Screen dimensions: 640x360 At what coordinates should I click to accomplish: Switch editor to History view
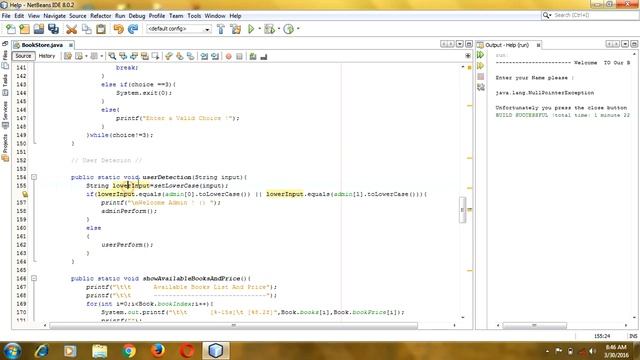pos(47,56)
